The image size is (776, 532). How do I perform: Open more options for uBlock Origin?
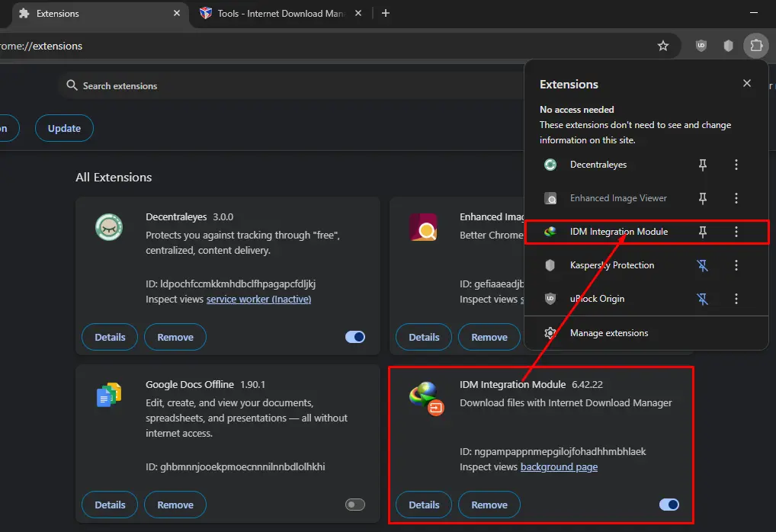(x=736, y=299)
